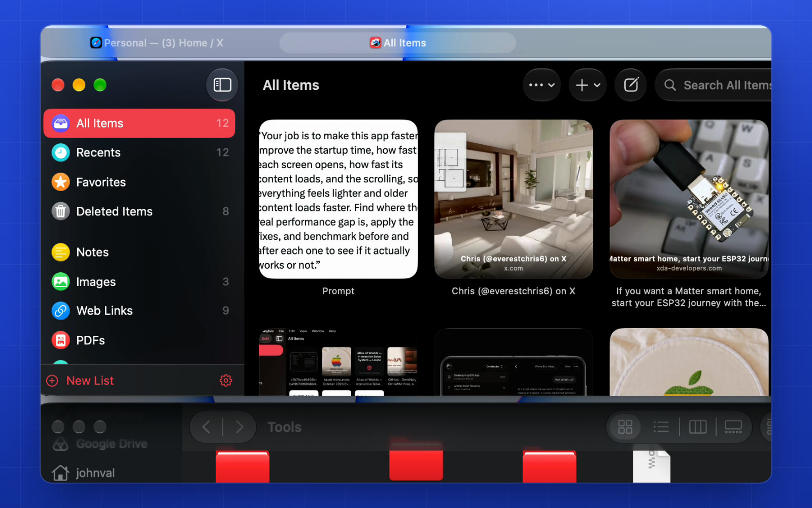Open Recents clock icon list
The image size is (812, 508).
(x=60, y=152)
